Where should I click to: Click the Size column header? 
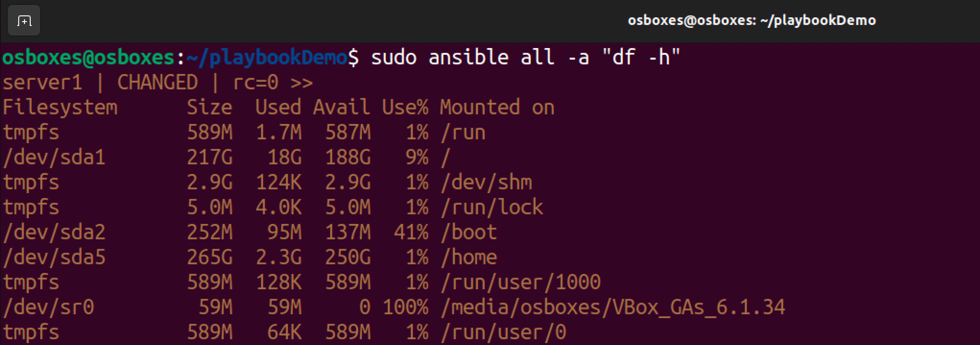click(209, 108)
